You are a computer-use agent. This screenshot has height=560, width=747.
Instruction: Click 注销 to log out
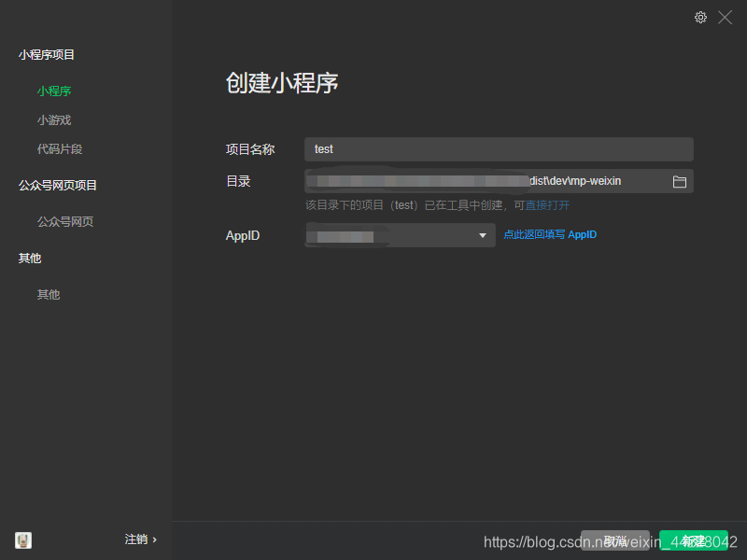(x=135, y=539)
